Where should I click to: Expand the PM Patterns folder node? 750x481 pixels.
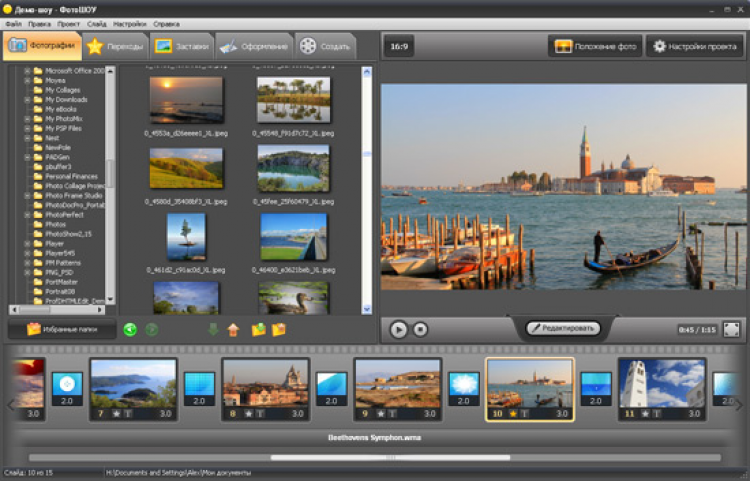(27, 262)
